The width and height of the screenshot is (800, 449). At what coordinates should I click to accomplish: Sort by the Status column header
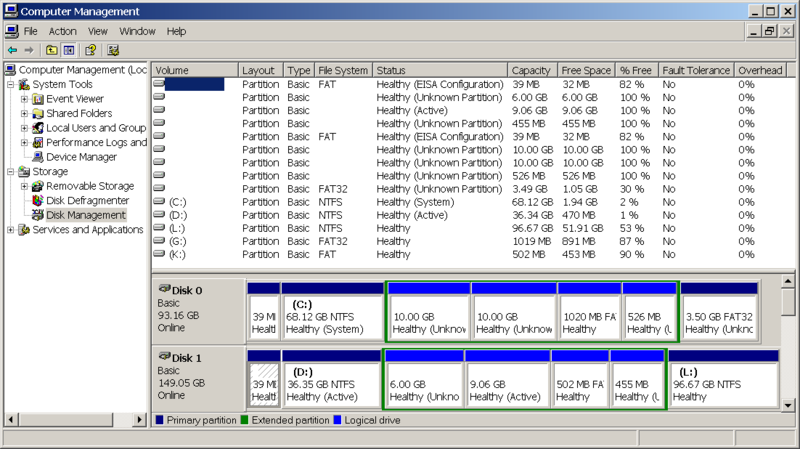[440, 70]
